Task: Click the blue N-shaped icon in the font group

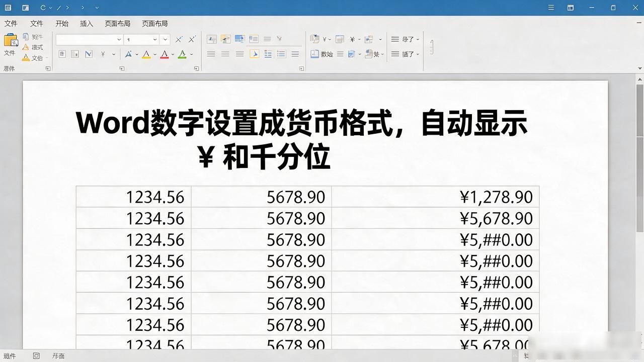Action: [x=89, y=54]
